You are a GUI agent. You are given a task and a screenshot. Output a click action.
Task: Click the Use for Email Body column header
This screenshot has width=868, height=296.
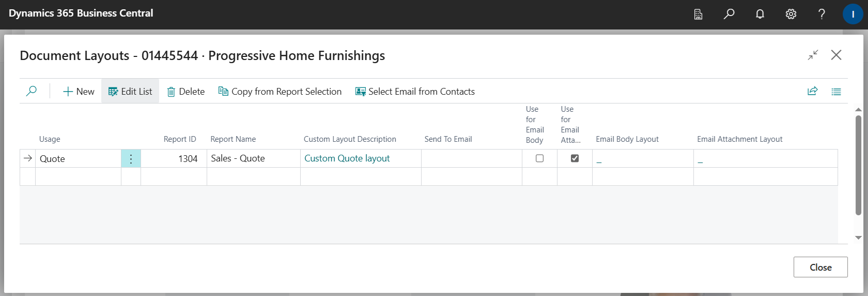(x=535, y=125)
